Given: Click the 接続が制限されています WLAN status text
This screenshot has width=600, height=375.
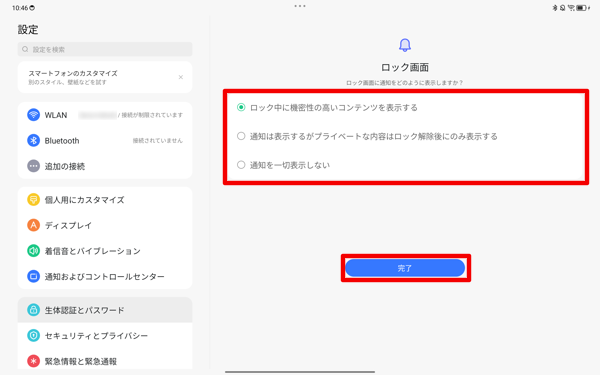Looking at the screenshot, I should pyautogui.click(x=152, y=115).
